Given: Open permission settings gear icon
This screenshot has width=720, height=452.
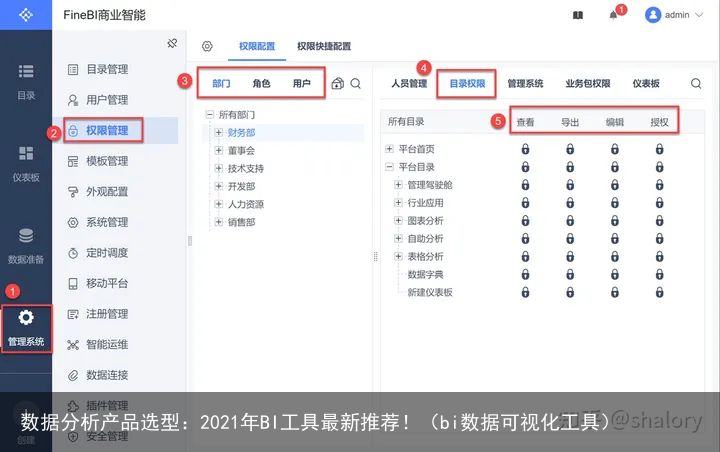Looking at the screenshot, I should point(207,46).
